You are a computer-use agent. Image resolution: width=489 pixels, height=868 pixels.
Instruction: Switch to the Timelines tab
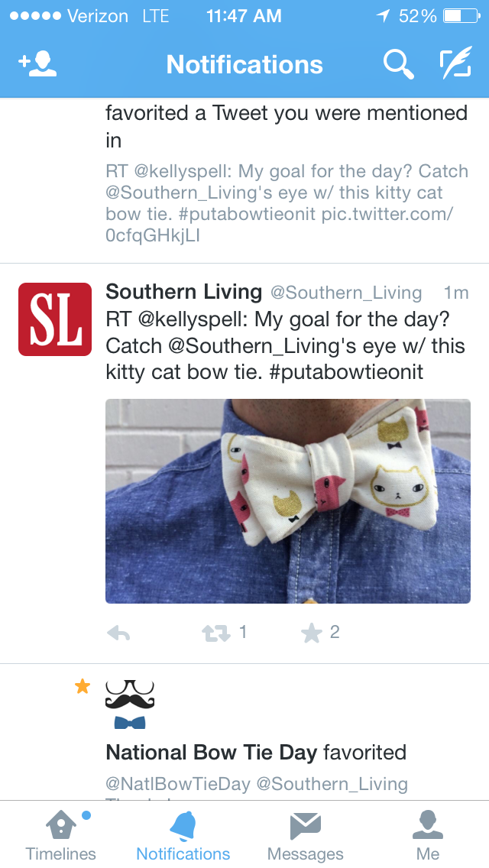[x=60, y=836]
